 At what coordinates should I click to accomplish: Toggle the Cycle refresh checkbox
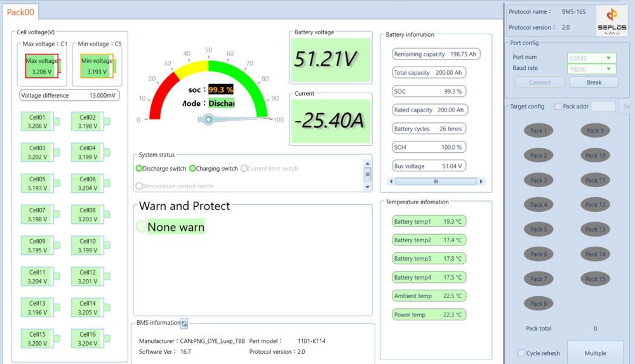[521, 353]
